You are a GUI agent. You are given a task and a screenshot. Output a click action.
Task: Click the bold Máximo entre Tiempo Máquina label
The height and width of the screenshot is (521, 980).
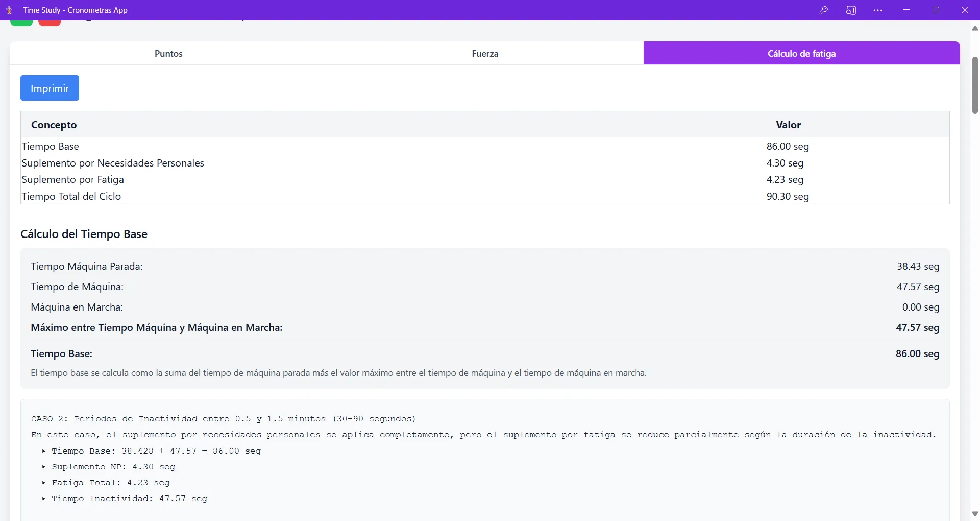pos(157,327)
